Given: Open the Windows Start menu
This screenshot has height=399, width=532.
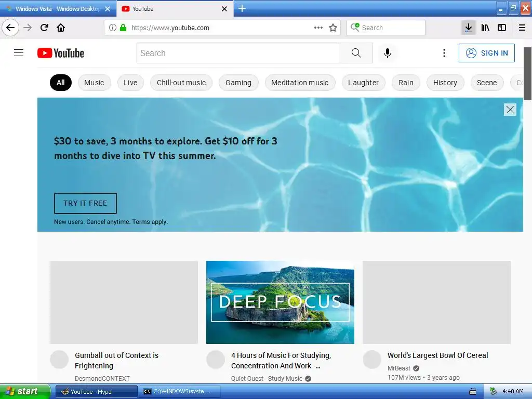Looking at the screenshot, I should (24, 392).
